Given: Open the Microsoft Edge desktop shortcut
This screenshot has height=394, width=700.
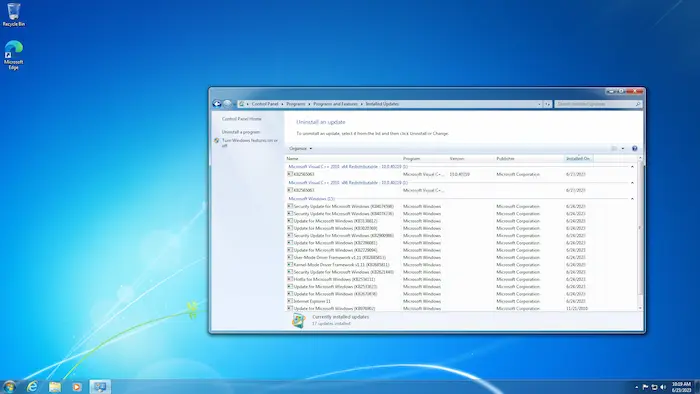Looking at the screenshot, I should 13,55.
